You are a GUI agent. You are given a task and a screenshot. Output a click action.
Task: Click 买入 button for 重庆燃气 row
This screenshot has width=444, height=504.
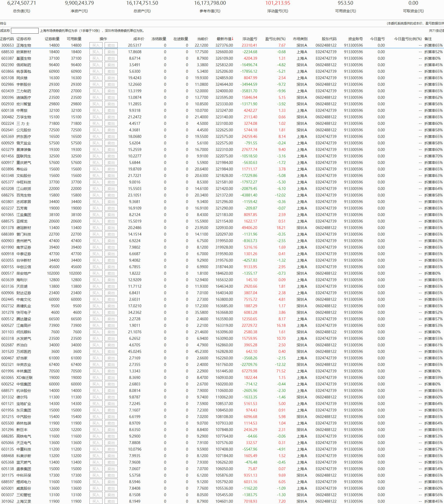[x=96, y=163]
